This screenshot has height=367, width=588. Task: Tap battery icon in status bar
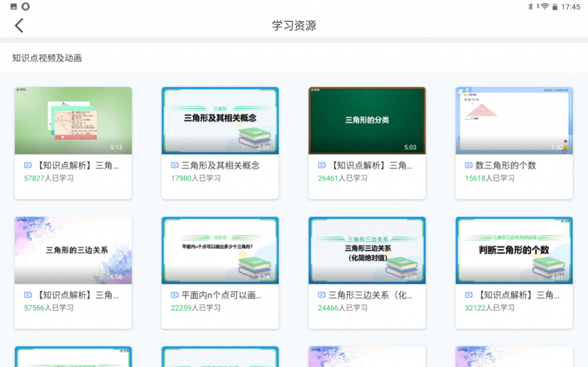(x=554, y=6)
